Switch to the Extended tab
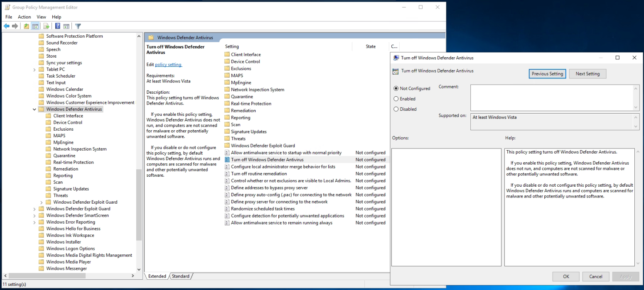 tap(157, 276)
